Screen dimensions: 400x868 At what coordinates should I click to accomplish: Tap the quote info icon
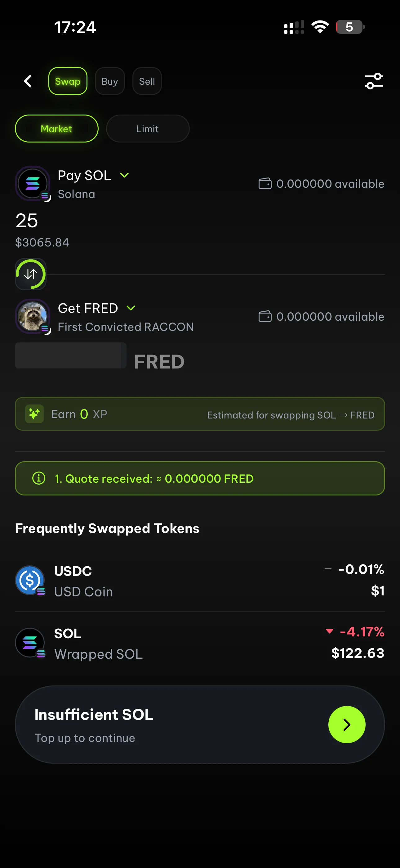tap(39, 478)
